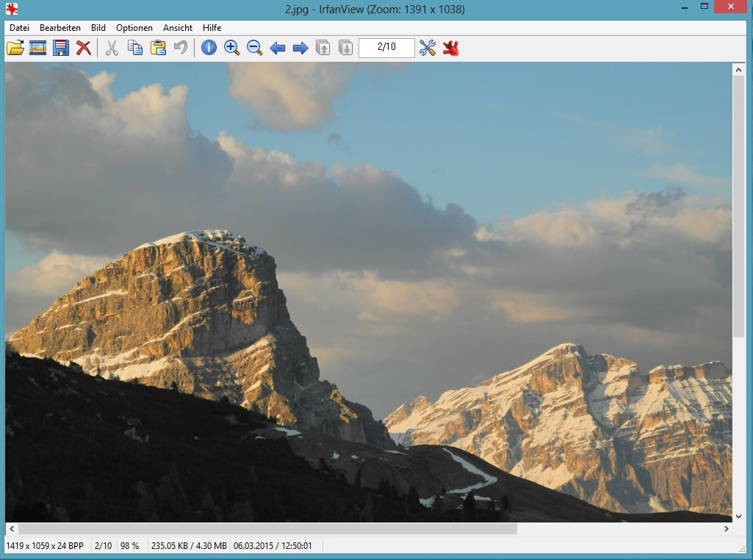Copy the image with the copy icon
This screenshot has width=753, height=560.
135,48
